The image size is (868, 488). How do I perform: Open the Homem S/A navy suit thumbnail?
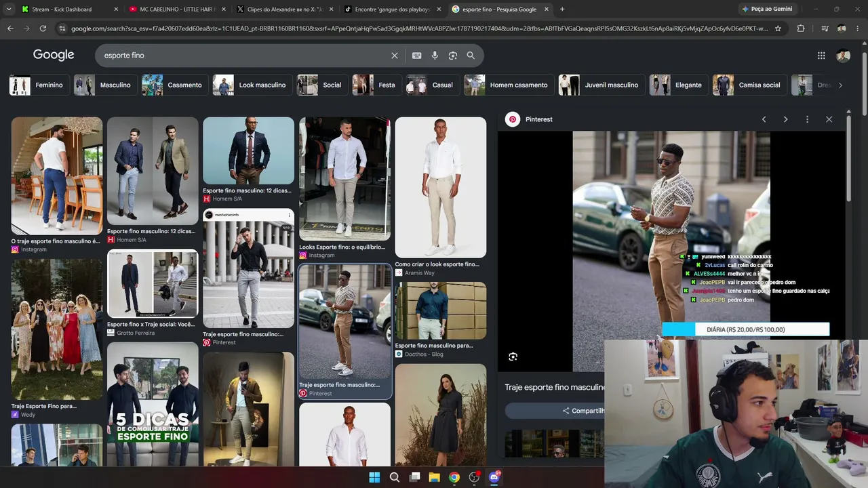point(249,151)
